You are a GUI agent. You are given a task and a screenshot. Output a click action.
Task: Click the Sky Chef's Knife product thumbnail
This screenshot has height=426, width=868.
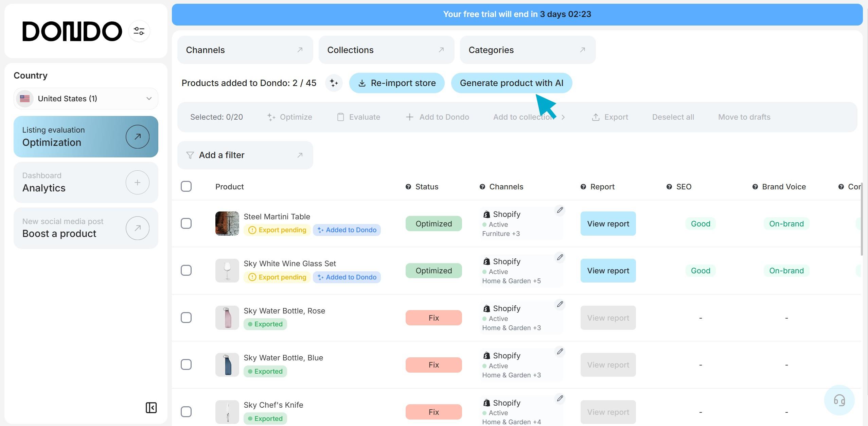[227, 412]
